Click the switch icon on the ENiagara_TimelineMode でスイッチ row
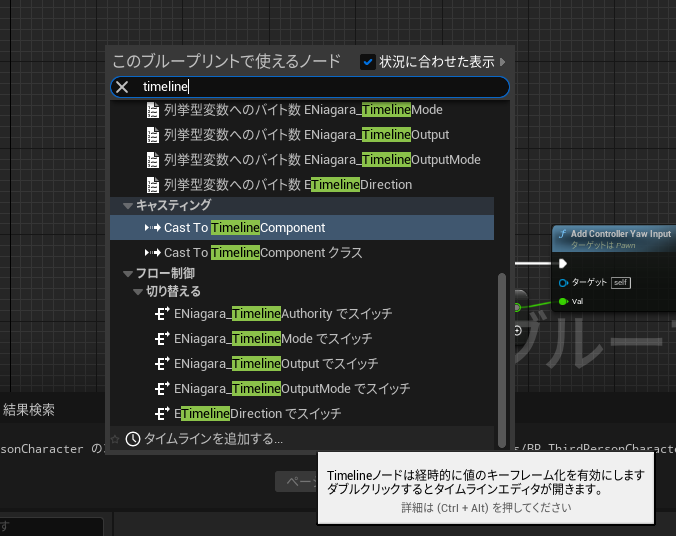Viewport: 676px width, 536px height. pos(162,339)
